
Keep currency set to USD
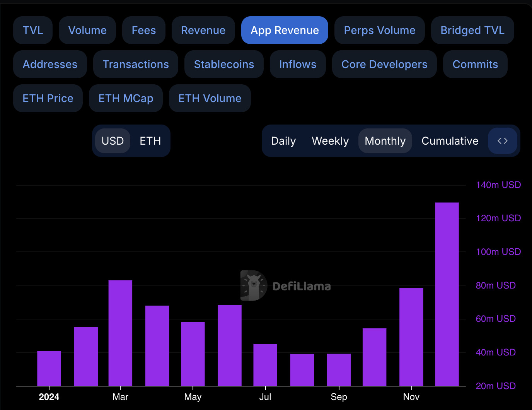tap(113, 141)
